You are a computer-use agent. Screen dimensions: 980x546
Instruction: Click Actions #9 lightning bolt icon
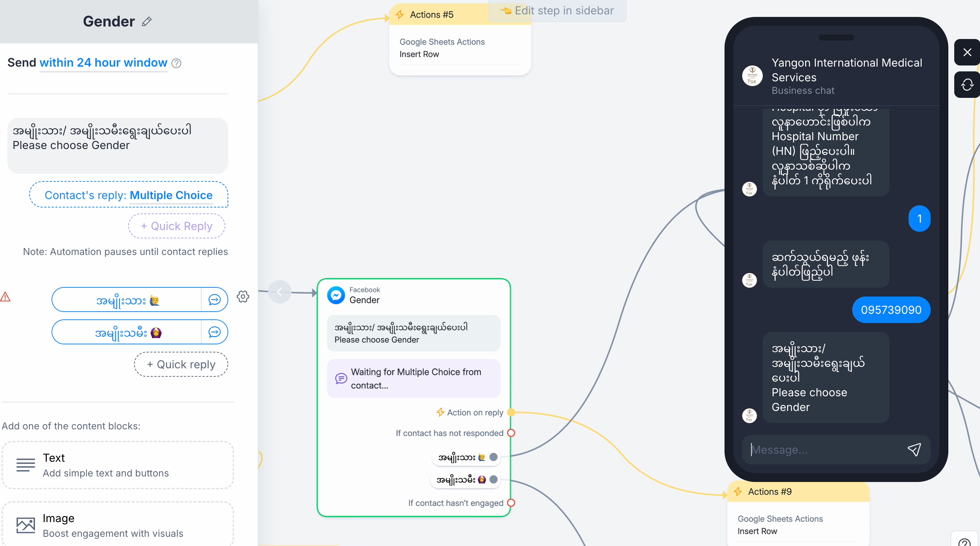coord(738,492)
